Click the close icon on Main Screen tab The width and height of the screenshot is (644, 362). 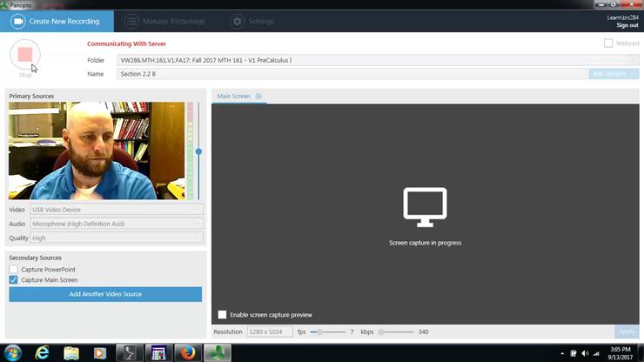[258, 97]
